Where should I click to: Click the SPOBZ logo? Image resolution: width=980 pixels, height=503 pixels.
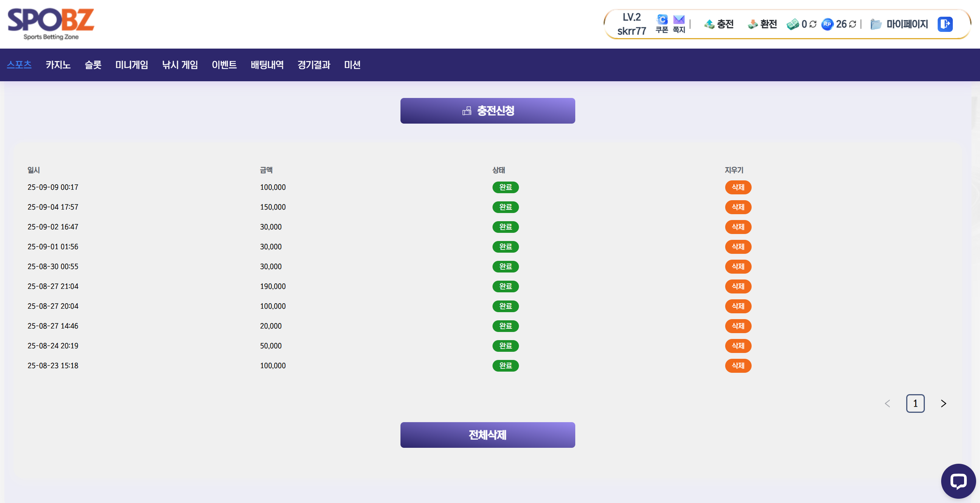click(x=51, y=23)
